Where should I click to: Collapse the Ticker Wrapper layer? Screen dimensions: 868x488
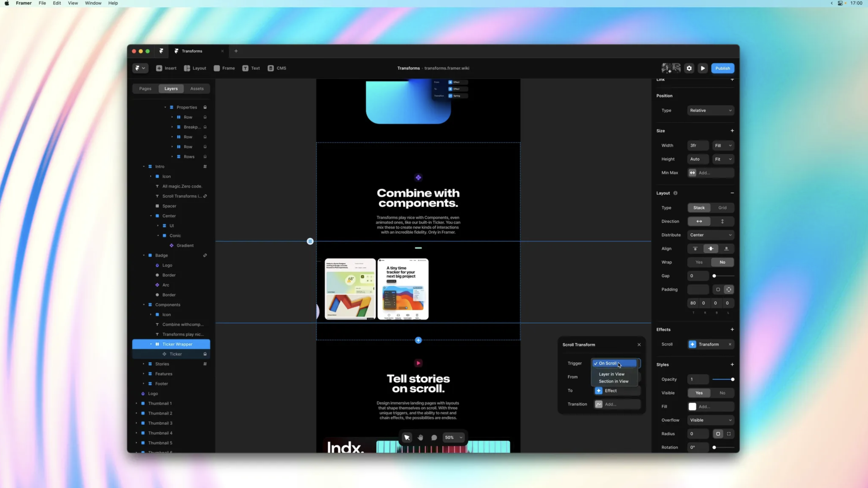[x=151, y=344]
